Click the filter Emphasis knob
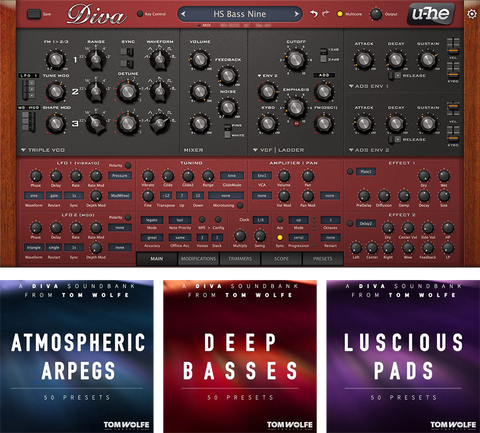 coord(296,107)
